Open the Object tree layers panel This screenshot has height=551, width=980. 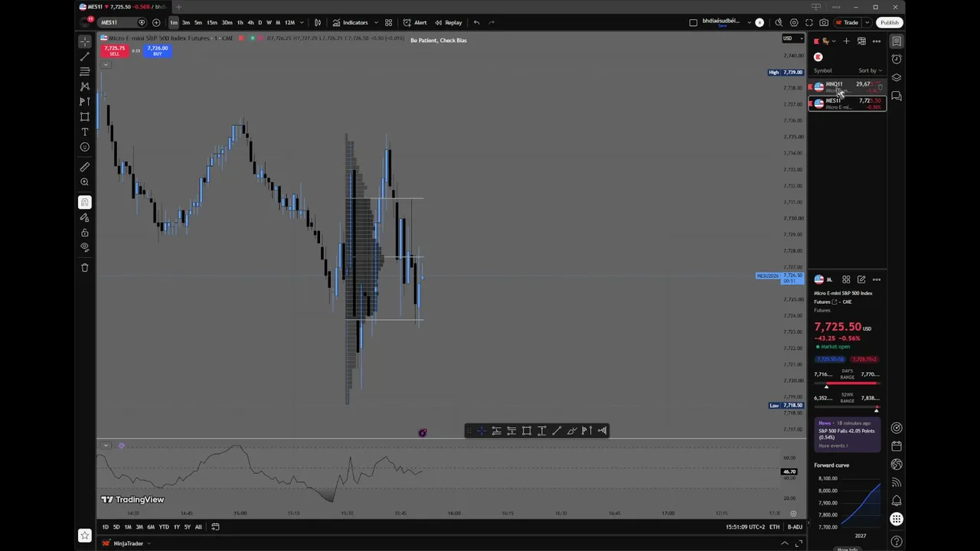coord(897,77)
